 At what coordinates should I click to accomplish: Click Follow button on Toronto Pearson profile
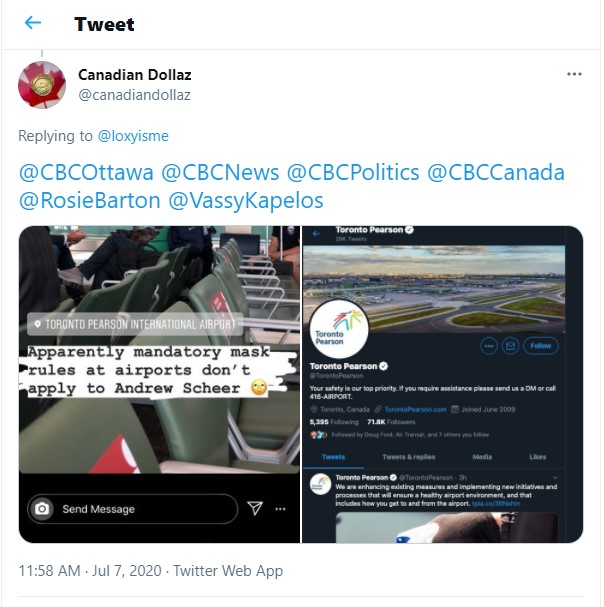click(541, 346)
